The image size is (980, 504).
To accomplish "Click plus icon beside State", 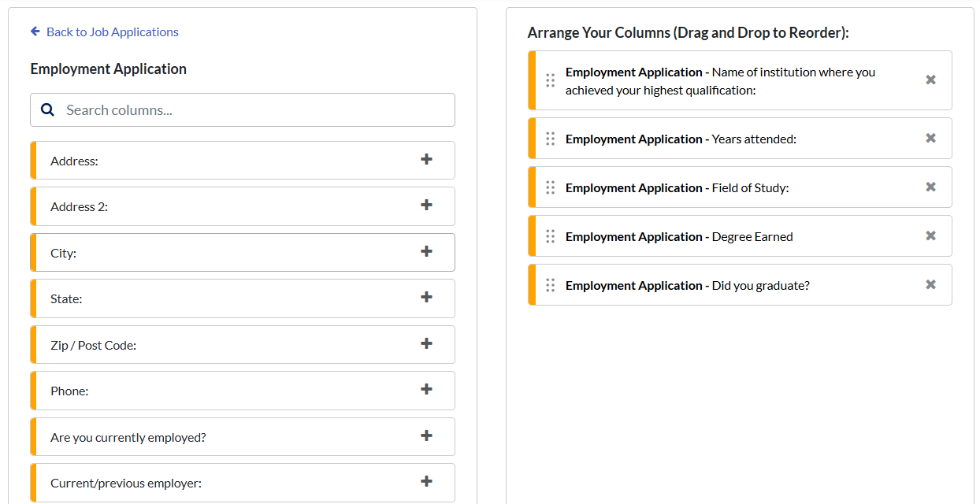I will (x=426, y=297).
